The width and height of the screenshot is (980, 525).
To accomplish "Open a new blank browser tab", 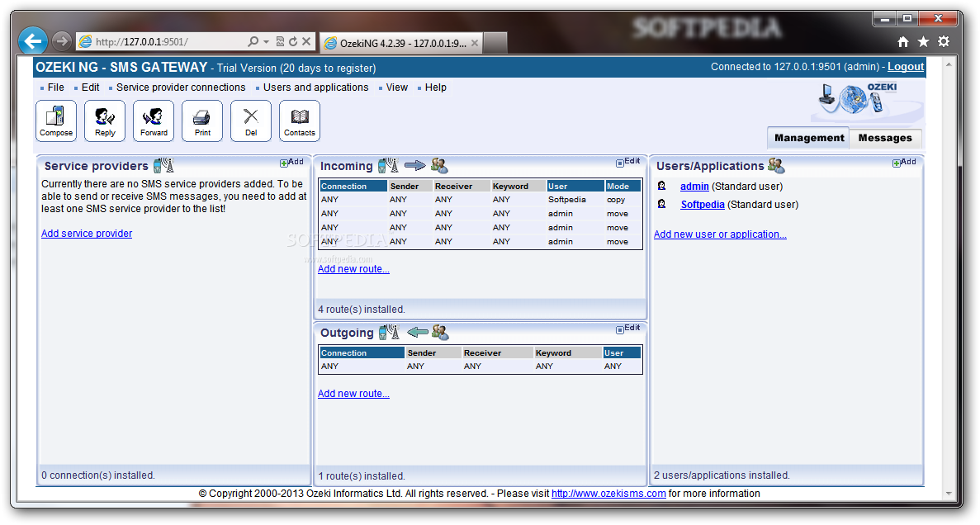I will pyautogui.click(x=495, y=43).
